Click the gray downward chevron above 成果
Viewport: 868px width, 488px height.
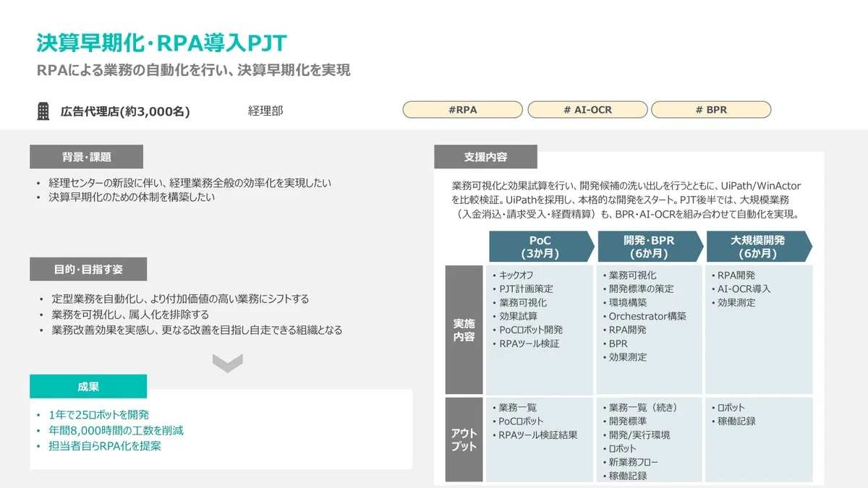click(227, 363)
